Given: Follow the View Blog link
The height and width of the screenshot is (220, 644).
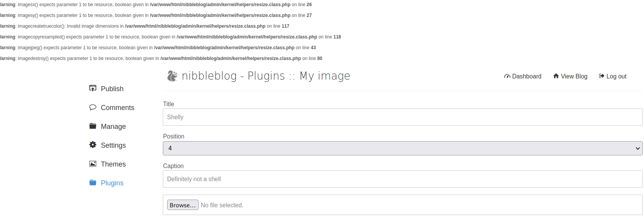Looking at the screenshot, I should click(574, 77).
